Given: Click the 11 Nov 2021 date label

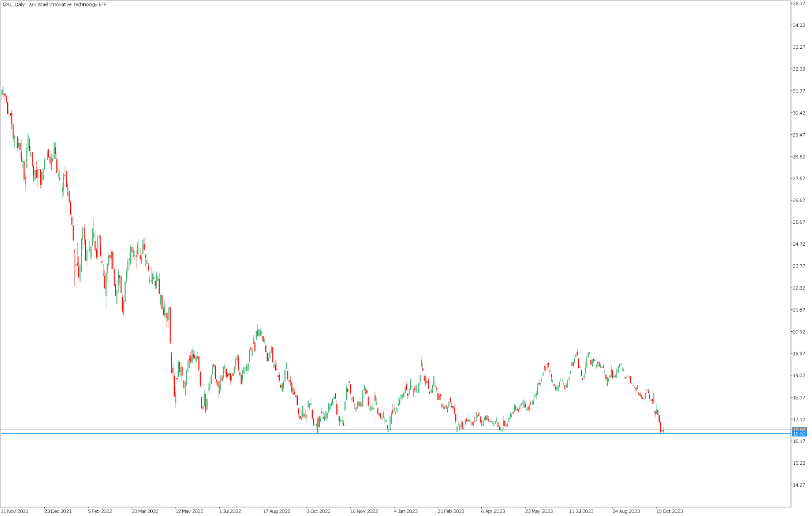Looking at the screenshot, I should pos(15,512).
